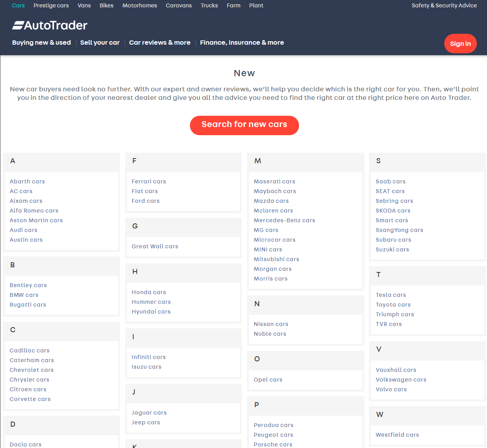View Fiat cars link
The height and width of the screenshot is (448, 487).
tap(144, 191)
